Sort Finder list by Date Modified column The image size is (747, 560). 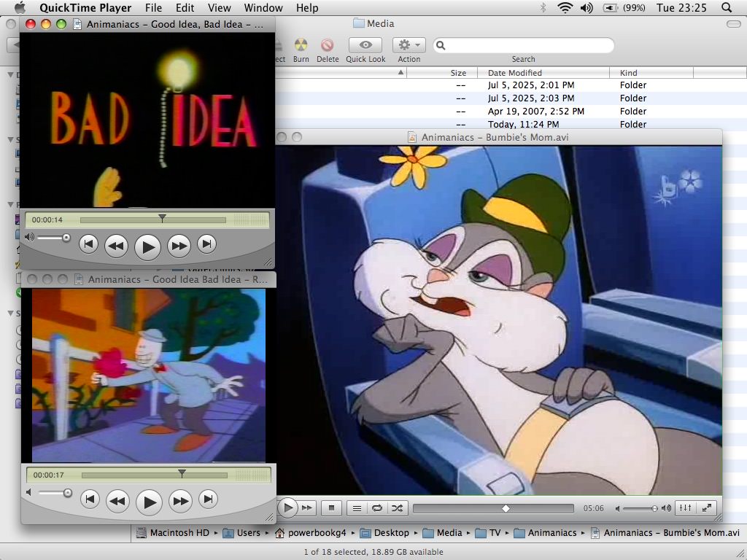(x=543, y=73)
